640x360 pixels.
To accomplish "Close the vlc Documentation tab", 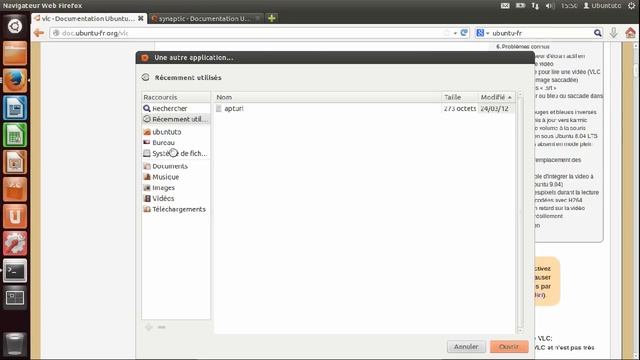I will point(140,18).
